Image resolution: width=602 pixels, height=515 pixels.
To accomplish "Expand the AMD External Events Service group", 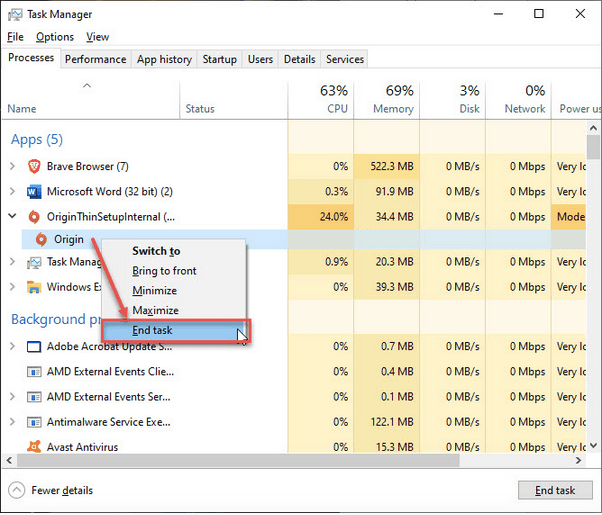I will coord(12,397).
